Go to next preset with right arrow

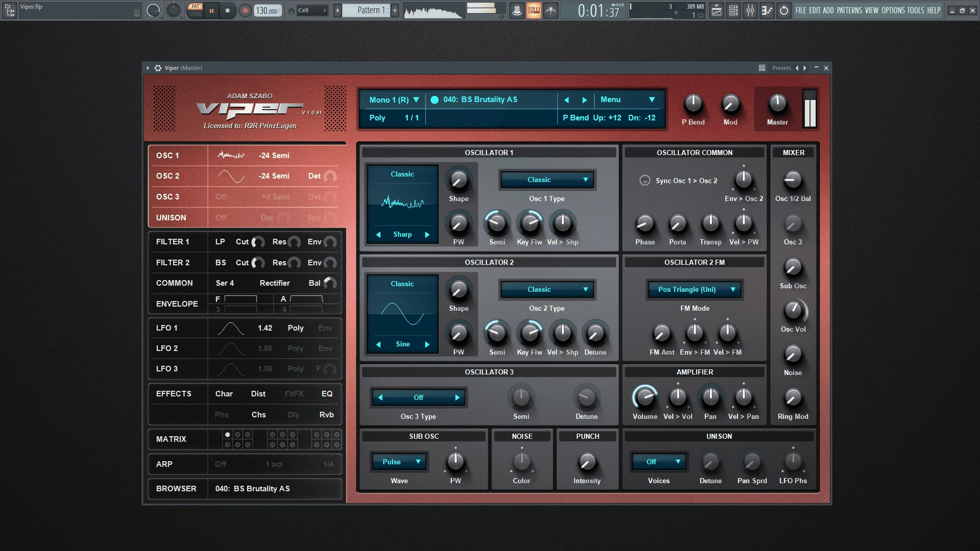point(585,100)
